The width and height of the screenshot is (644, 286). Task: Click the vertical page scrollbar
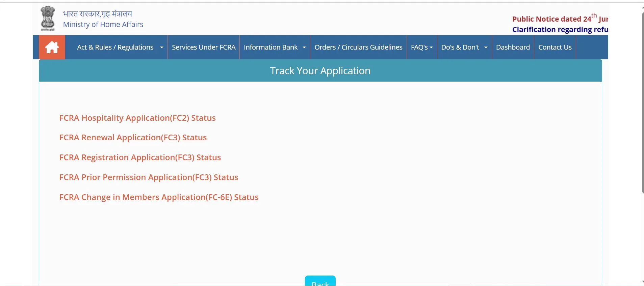pyautogui.click(x=642, y=101)
